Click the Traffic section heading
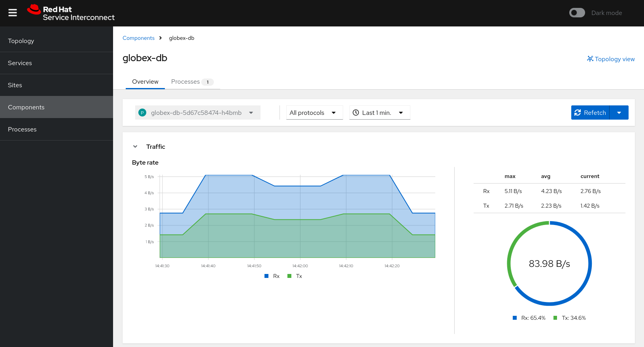644x347 pixels. point(156,146)
